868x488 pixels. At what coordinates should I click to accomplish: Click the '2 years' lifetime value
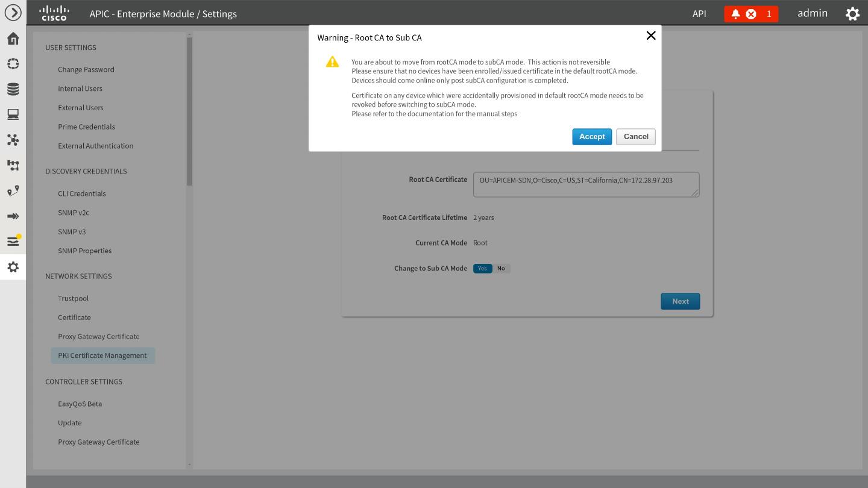click(483, 217)
